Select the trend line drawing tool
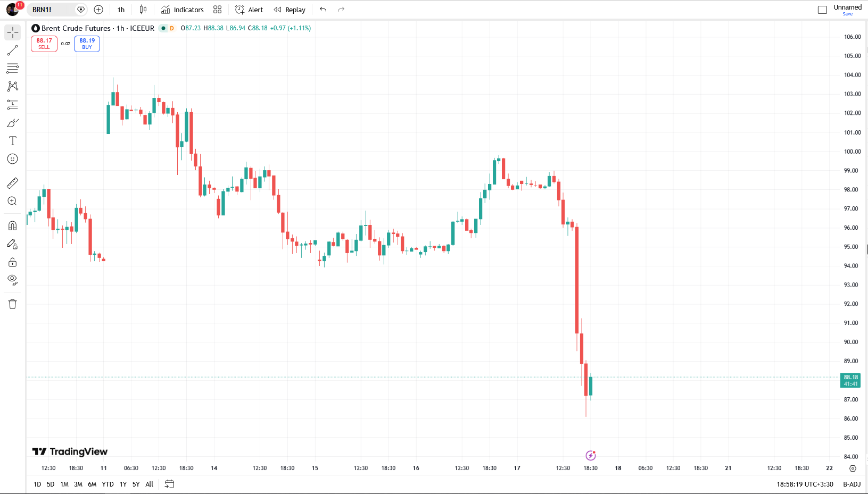The height and width of the screenshot is (494, 868). point(13,51)
